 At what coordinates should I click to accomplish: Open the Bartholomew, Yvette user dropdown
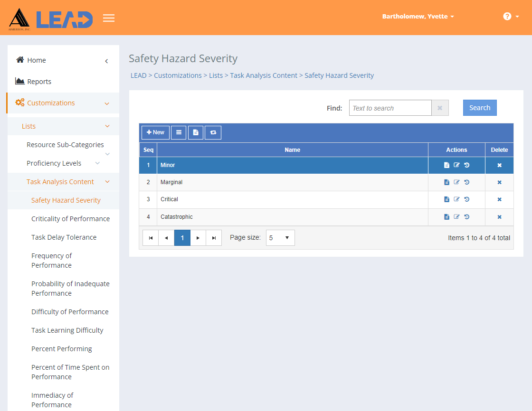[418, 17]
